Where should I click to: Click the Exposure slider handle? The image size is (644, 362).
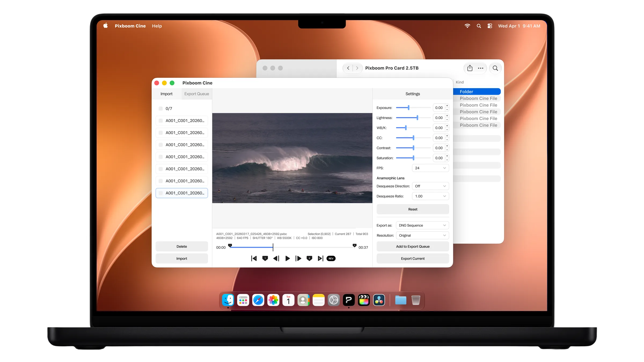pyautogui.click(x=408, y=108)
